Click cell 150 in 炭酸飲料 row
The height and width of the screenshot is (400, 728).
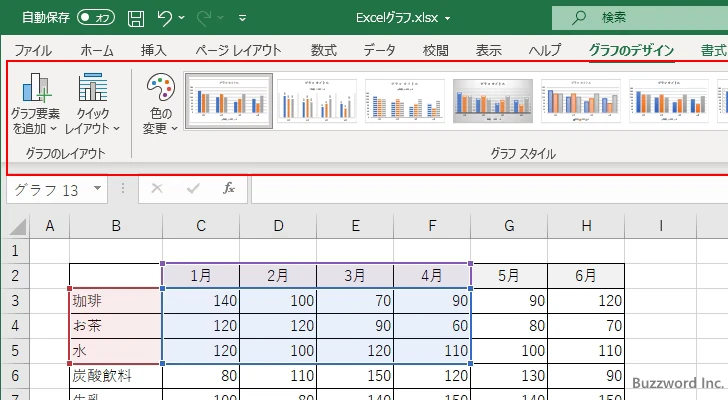point(355,376)
